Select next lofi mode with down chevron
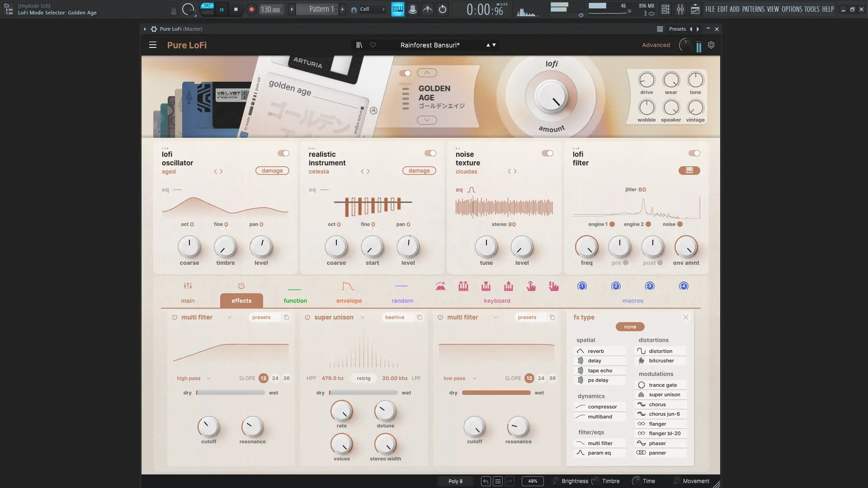Image resolution: width=868 pixels, height=488 pixels. pos(427,120)
